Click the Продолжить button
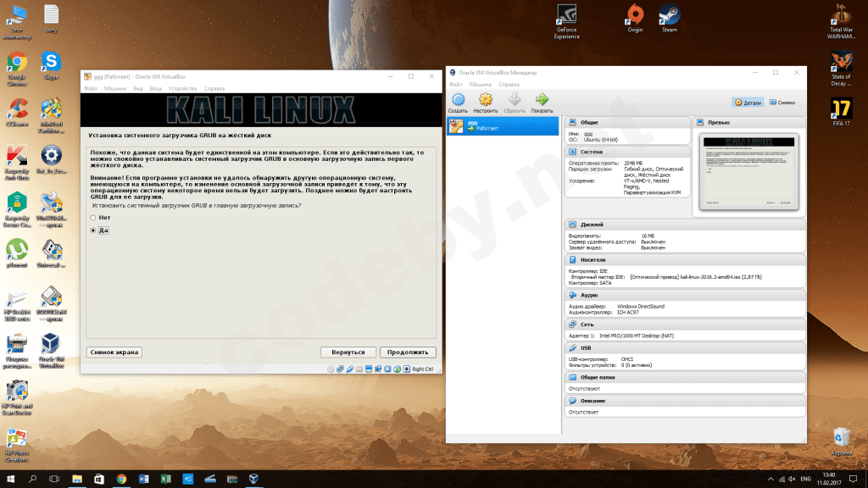Screen dimensions: 868x488 (x=408, y=352)
